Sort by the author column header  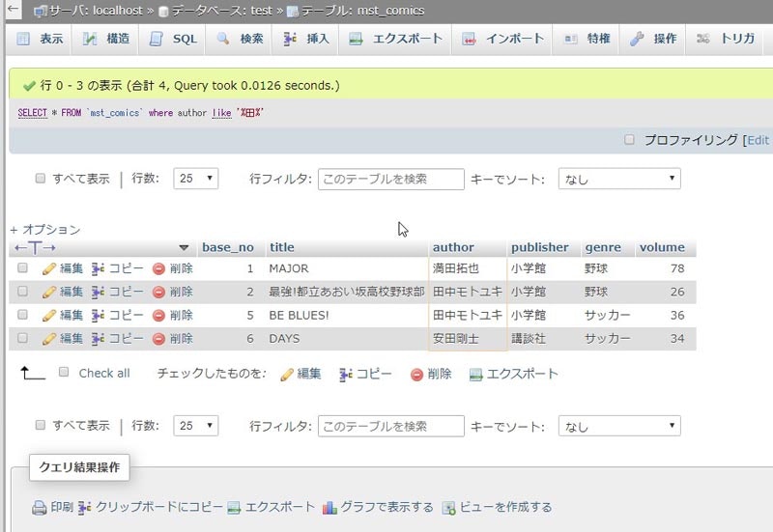click(453, 247)
